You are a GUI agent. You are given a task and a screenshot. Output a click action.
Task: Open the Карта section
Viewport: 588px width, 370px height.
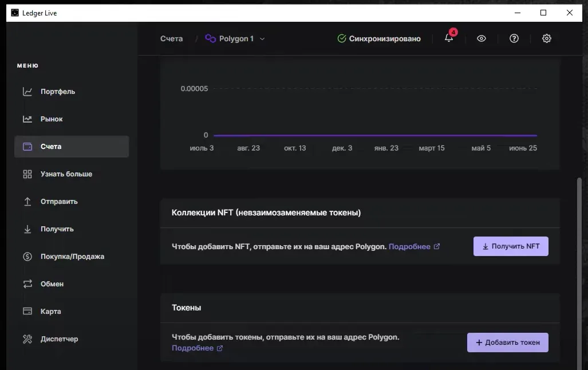[71, 312]
